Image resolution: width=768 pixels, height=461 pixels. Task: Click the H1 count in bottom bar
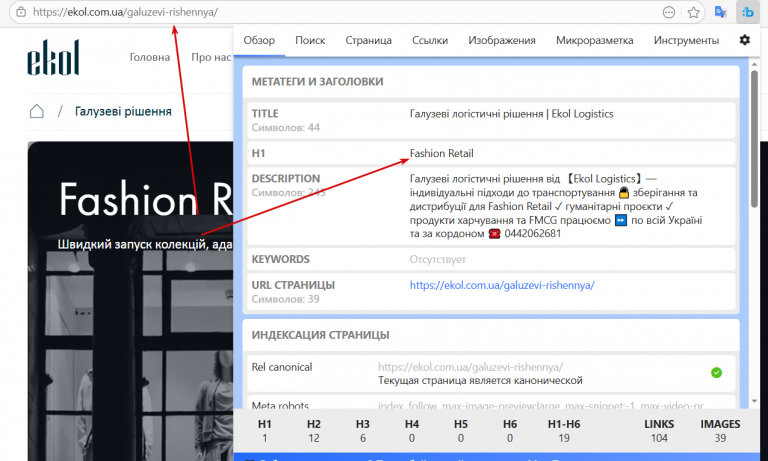tap(264, 431)
